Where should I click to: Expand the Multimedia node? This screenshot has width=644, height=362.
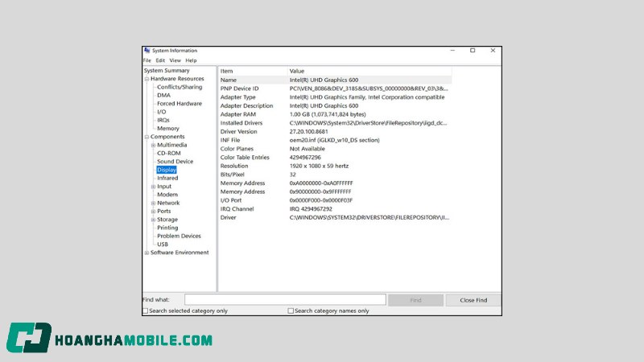[153, 145]
